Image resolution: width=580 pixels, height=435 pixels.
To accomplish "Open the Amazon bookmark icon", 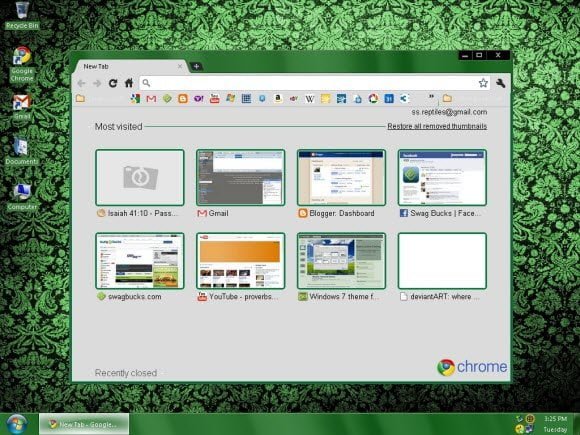I will pos(278,98).
